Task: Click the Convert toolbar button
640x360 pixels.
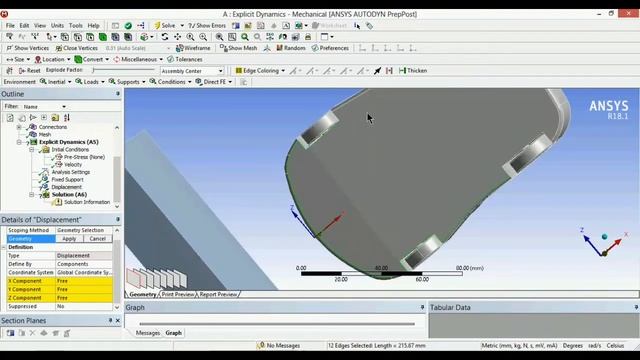Action: click(92, 60)
